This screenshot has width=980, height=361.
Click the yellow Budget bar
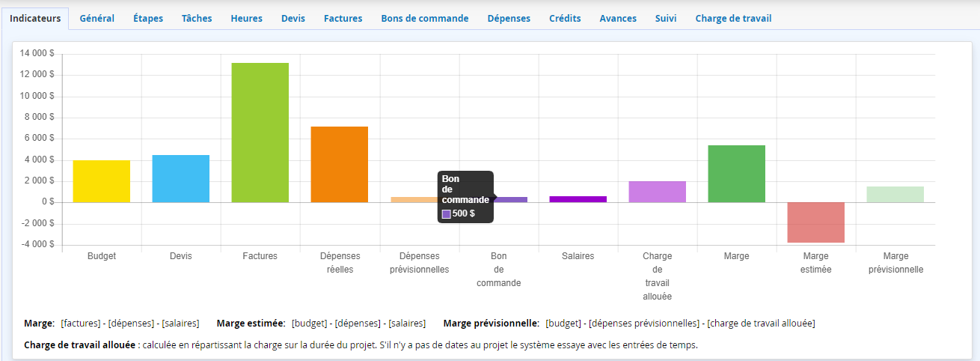click(102, 181)
